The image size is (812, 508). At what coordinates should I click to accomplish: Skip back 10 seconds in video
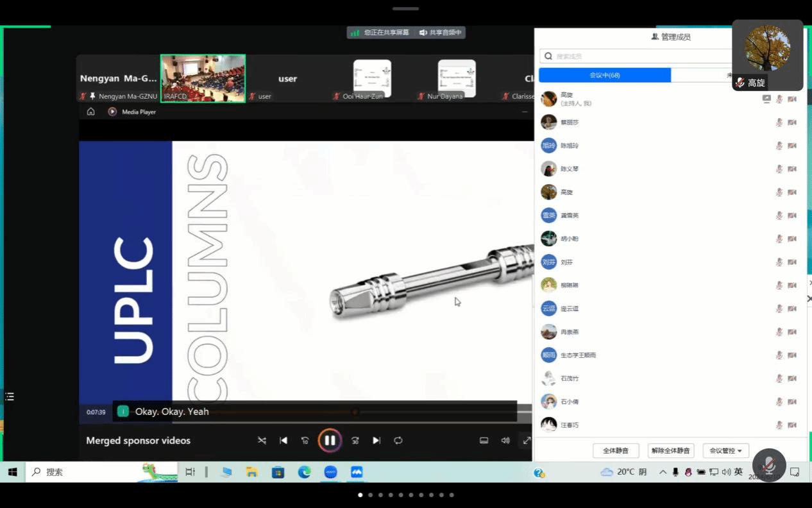[305, 441]
